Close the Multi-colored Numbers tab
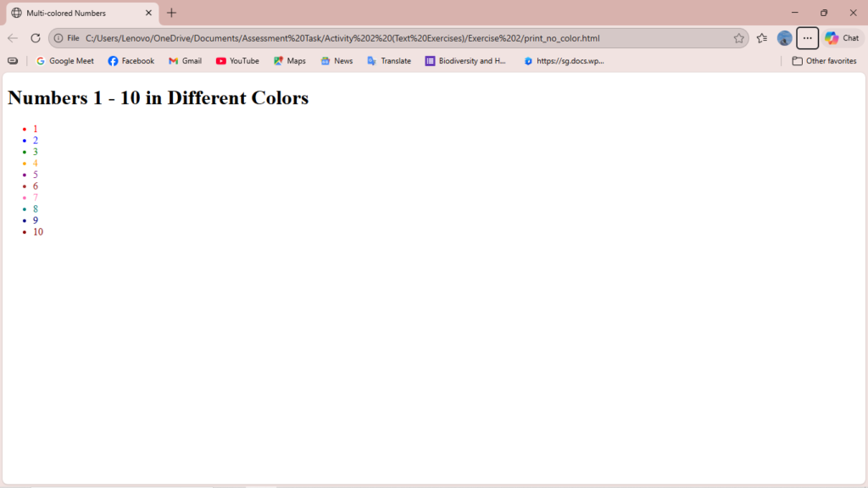The image size is (868, 488). coord(148,13)
